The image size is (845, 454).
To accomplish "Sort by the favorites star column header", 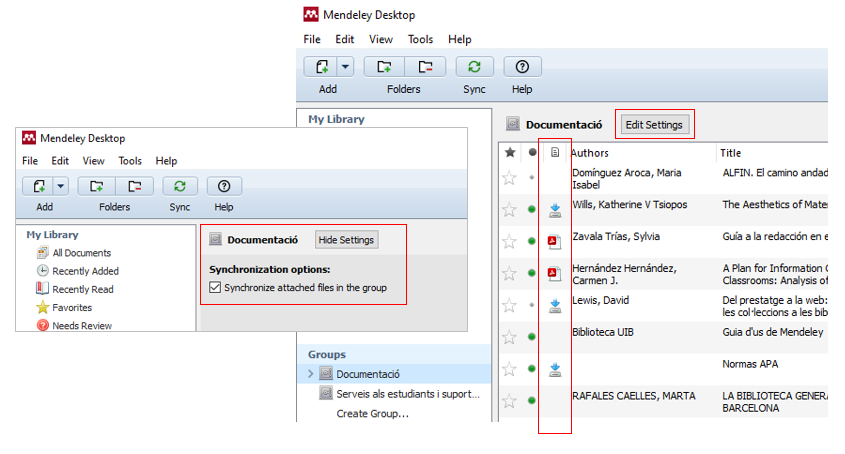I will pyautogui.click(x=510, y=153).
